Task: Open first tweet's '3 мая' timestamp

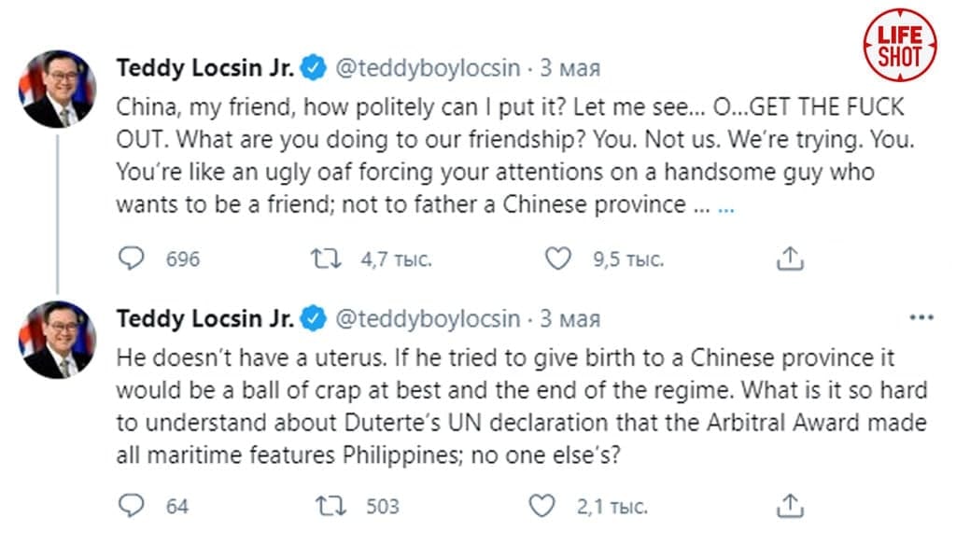Action: click(570, 68)
